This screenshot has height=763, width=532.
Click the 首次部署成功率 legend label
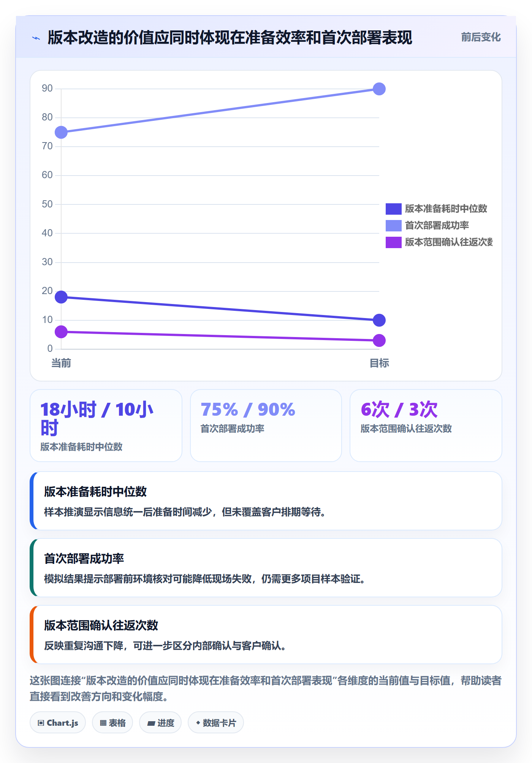[437, 225]
